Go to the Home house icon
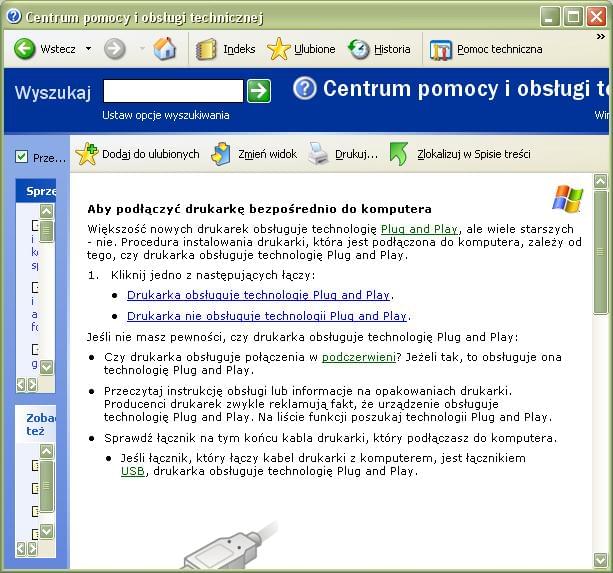613x573 pixels. (165, 48)
